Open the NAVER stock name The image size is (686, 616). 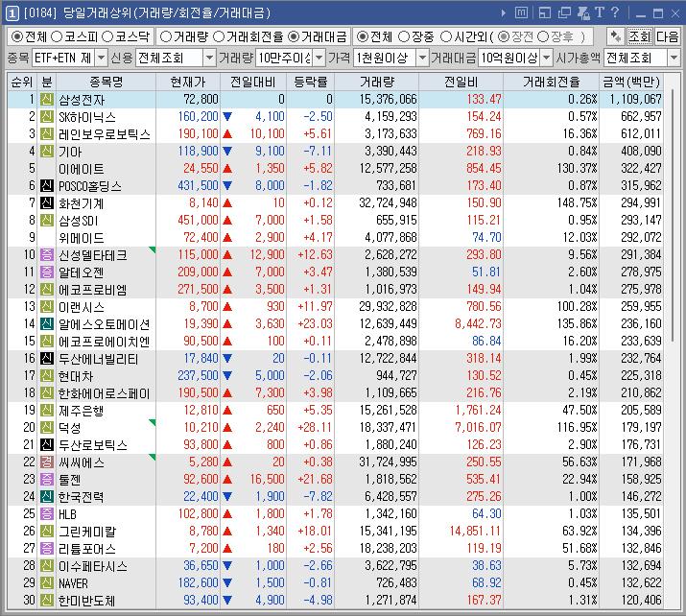pyautogui.click(x=74, y=583)
